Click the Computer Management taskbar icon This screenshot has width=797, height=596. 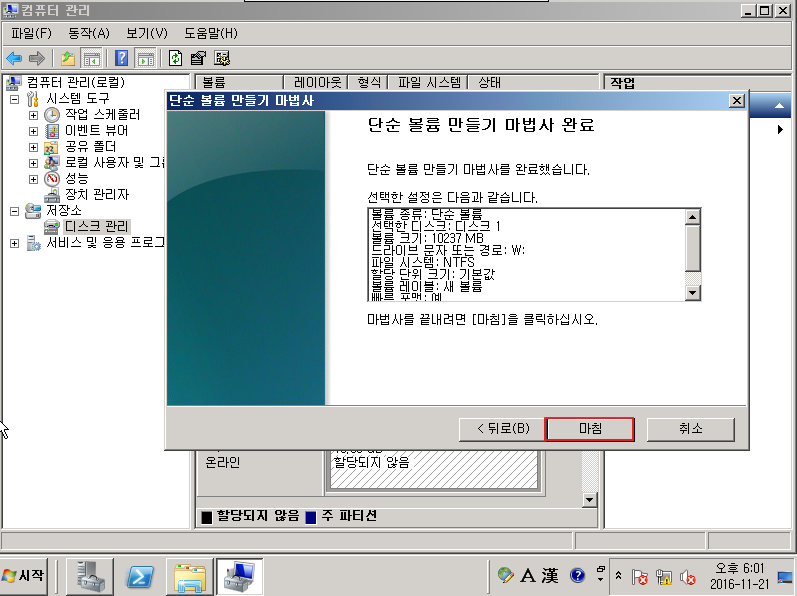point(239,576)
